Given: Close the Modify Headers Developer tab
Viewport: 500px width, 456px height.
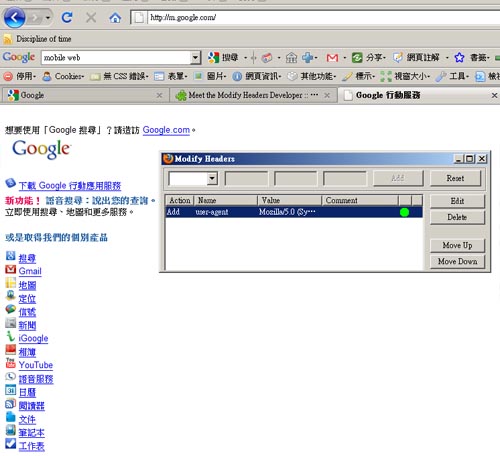Looking at the screenshot, I should click(x=327, y=95).
